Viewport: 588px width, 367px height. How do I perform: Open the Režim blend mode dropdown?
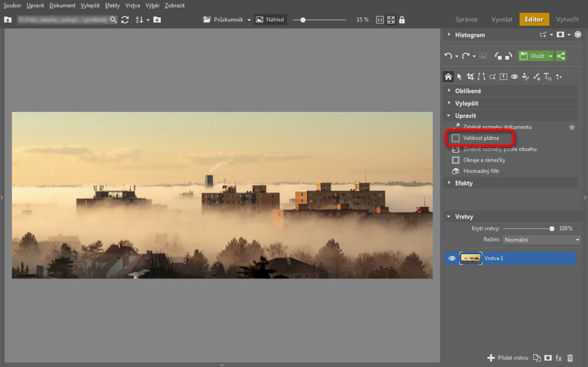(x=542, y=239)
